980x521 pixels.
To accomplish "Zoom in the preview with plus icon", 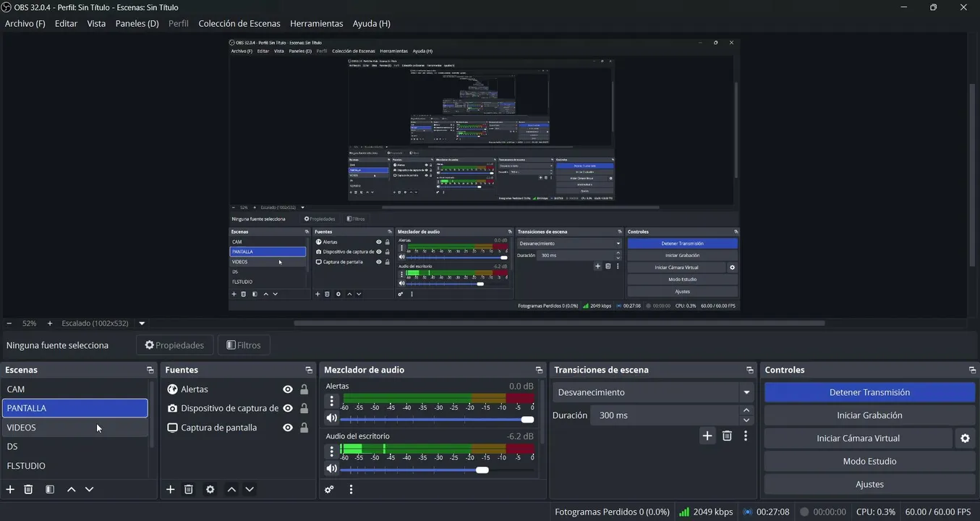I will click(x=50, y=323).
